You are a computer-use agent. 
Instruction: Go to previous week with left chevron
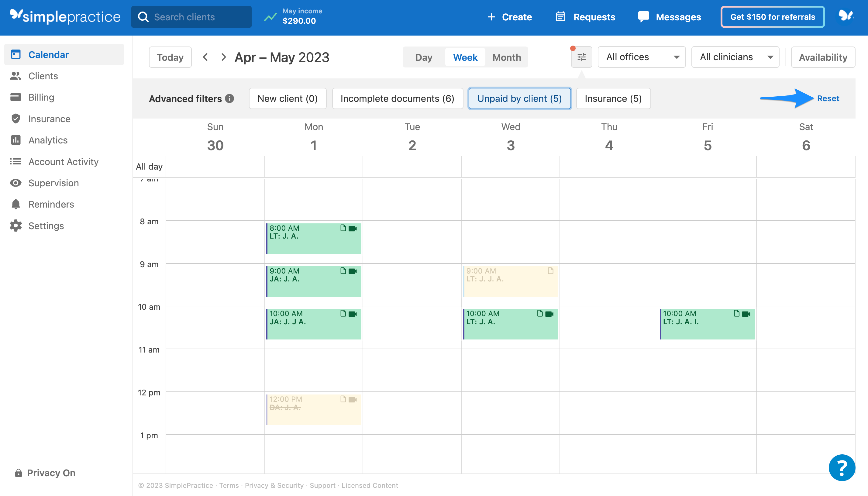click(205, 57)
